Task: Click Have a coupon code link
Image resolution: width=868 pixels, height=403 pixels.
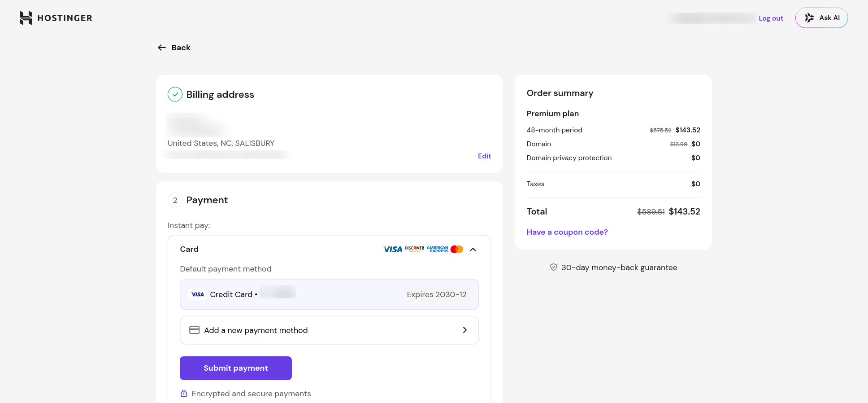Action: tap(567, 232)
